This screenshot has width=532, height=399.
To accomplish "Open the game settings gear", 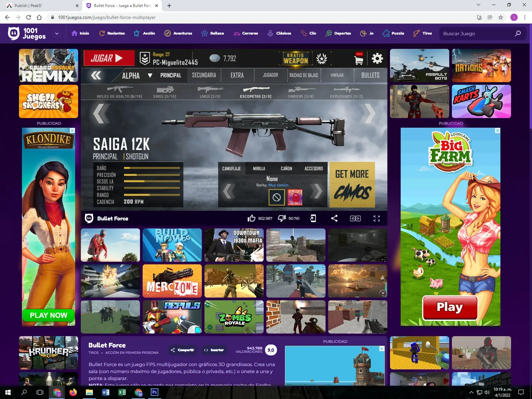I will 377,59.
